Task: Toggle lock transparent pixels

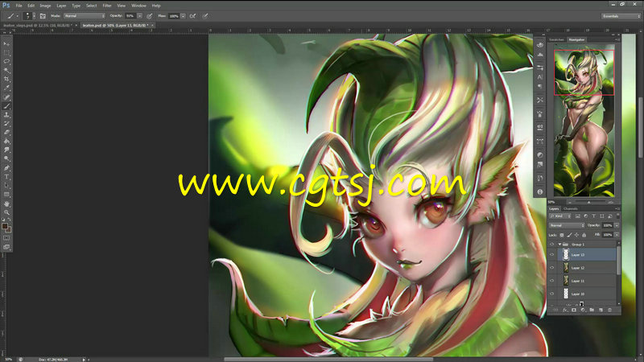Action: tap(561, 235)
